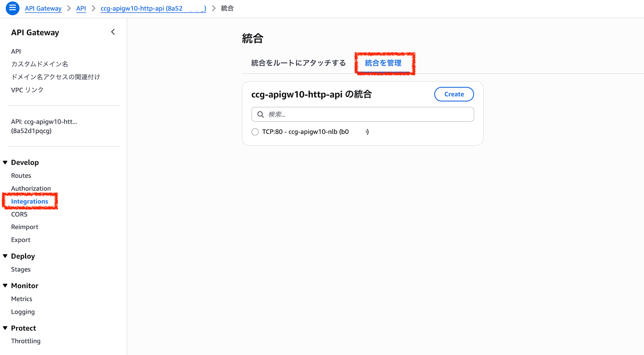Collapse the Monitor section
644x355 pixels.
point(5,286)
